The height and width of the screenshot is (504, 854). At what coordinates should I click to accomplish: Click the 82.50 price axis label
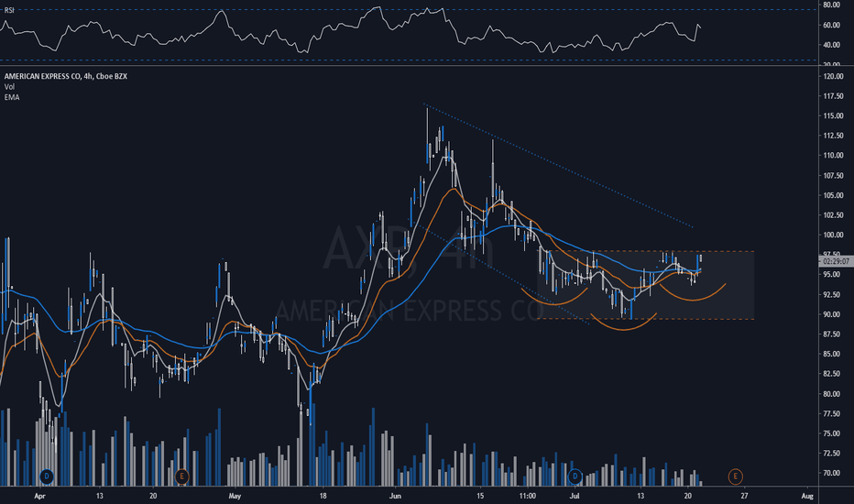(833, 373)
